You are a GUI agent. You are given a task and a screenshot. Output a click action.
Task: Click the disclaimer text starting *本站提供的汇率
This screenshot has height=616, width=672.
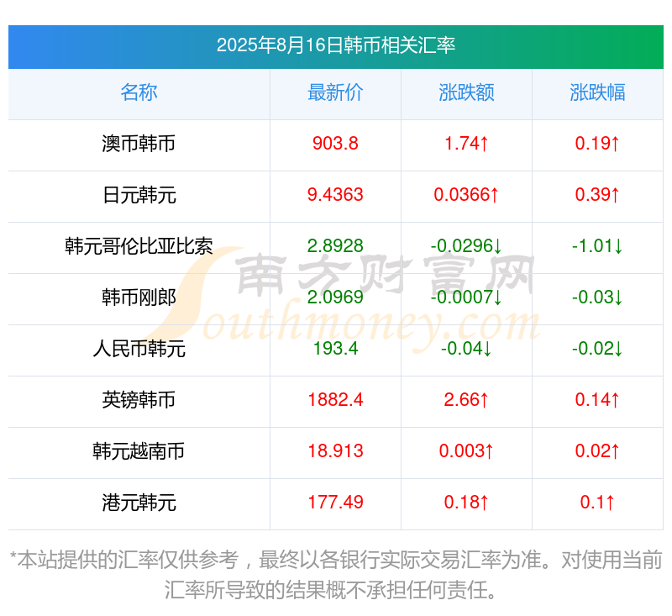[335, 575]
